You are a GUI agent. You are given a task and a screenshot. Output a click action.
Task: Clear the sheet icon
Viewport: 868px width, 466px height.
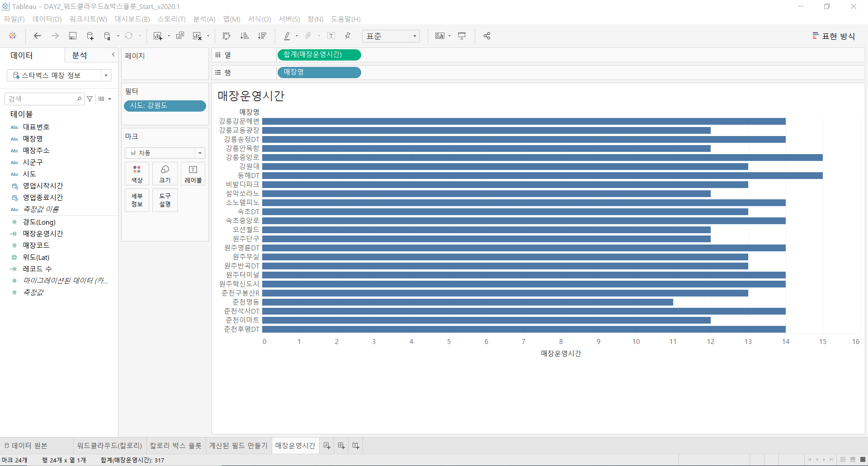coord(197,36)
